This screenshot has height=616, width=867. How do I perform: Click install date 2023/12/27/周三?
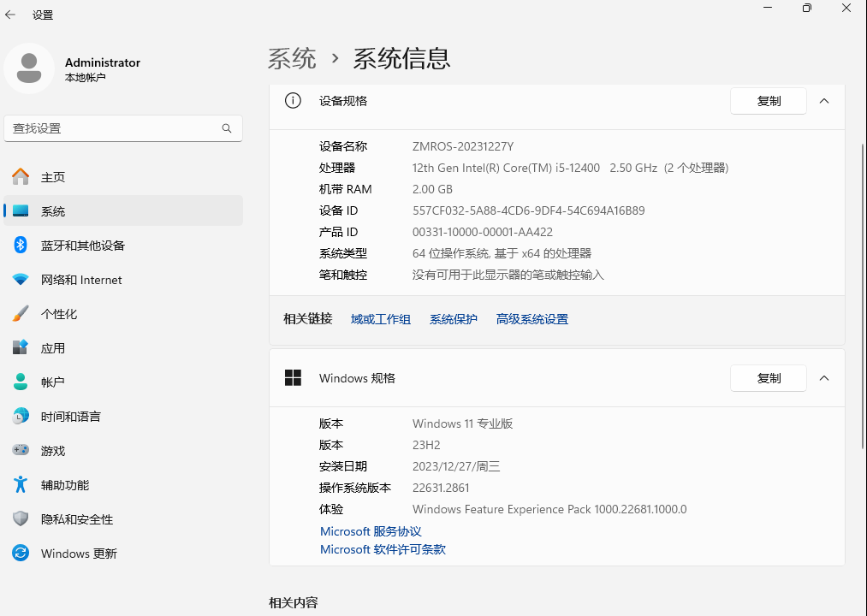(456, 466)
